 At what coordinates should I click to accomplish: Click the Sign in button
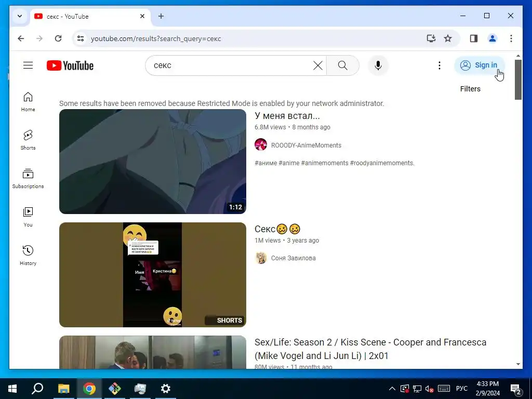[x=480, y=65]
